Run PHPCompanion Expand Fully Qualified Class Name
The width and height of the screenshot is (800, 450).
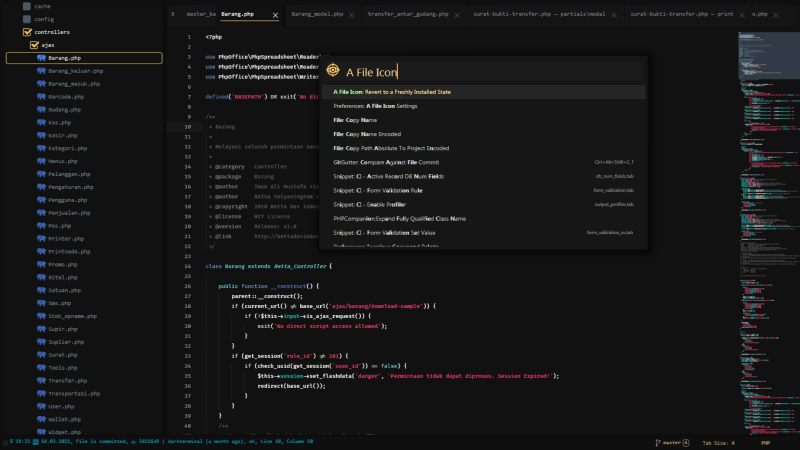tap(483, 218)
